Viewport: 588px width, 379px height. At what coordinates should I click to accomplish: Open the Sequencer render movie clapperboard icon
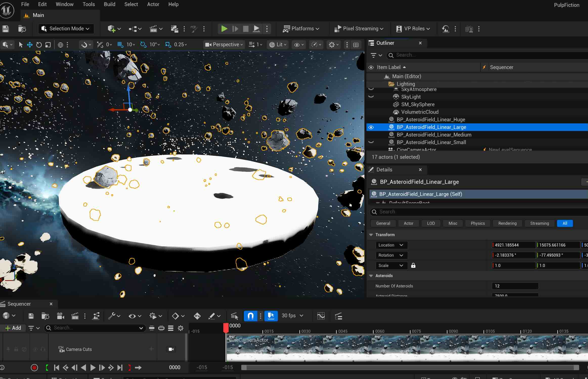[75, 316]
